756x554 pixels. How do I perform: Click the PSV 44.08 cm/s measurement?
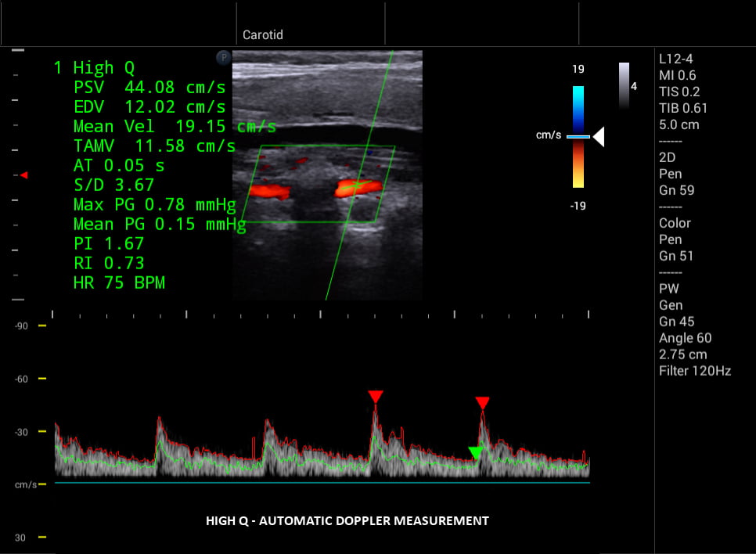[149, 87]
